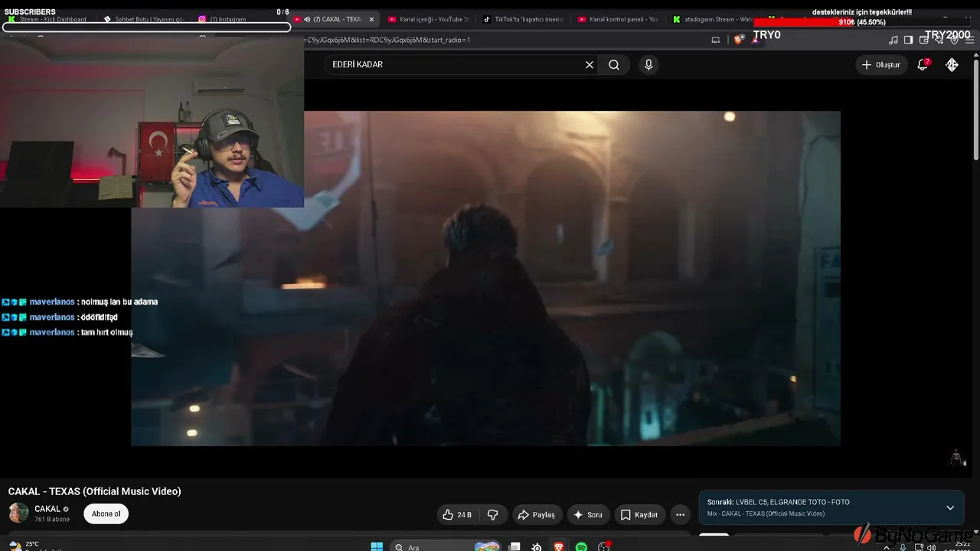Clear the YouTube search box text
Image resolution: width=980 pixels, height=551 pixels.
[x=590, y=65]
